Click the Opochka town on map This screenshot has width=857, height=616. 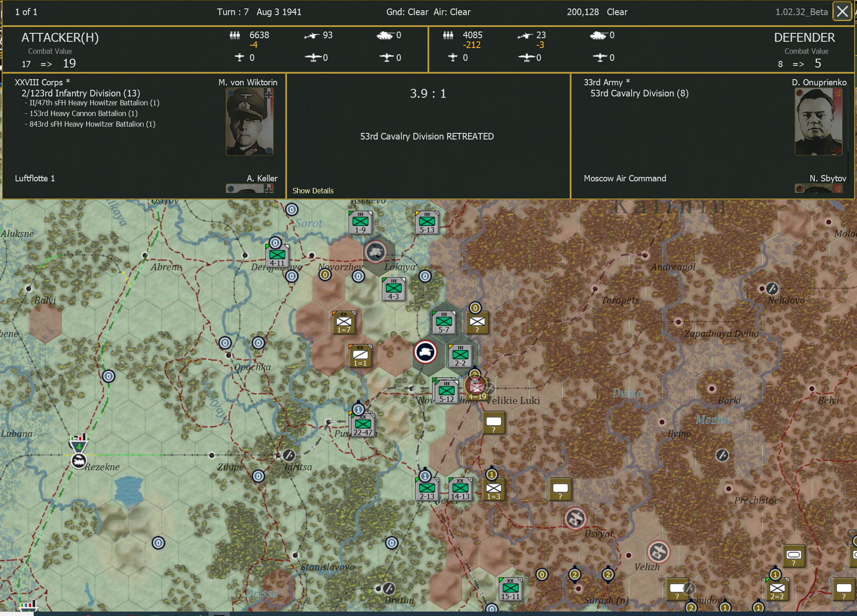pos(228,355)
